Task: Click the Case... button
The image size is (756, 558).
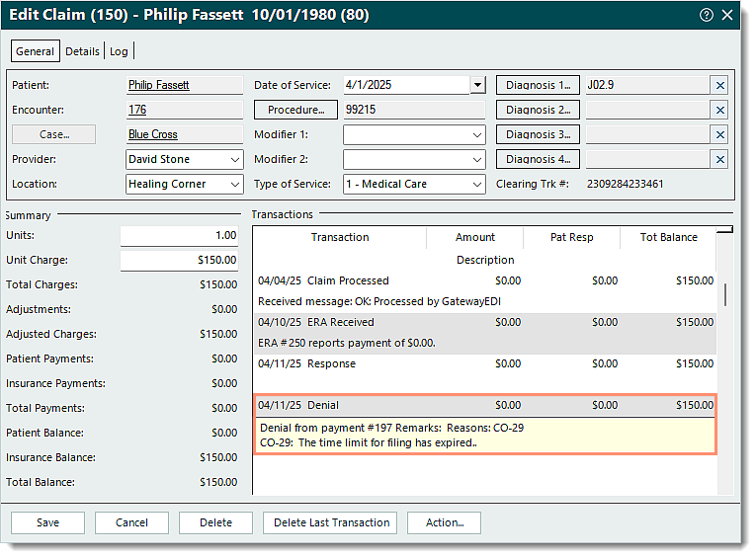Action: pos(54,134)
